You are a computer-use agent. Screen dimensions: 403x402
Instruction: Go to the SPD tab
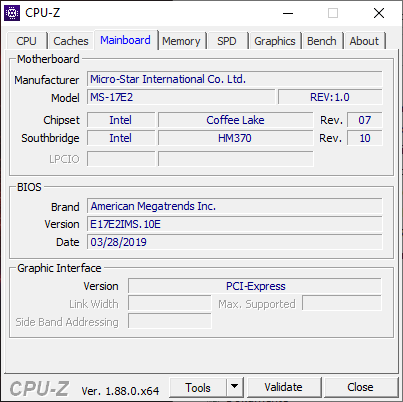click(227, 41)
